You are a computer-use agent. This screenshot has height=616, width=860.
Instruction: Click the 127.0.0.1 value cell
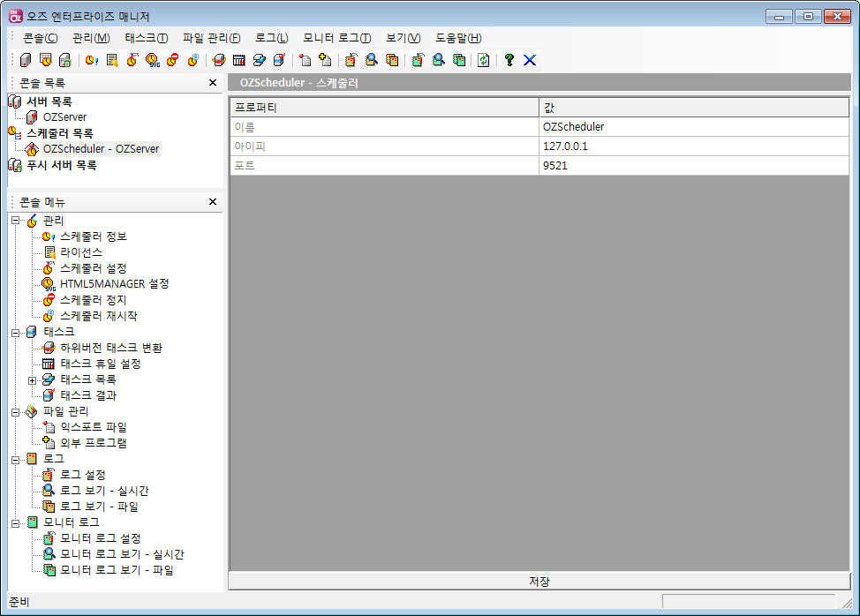694,146
